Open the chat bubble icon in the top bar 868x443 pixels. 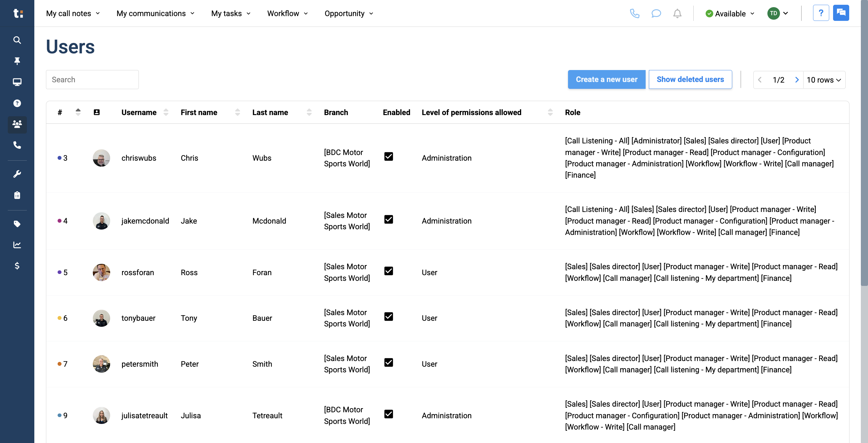(x=656, y=13)
